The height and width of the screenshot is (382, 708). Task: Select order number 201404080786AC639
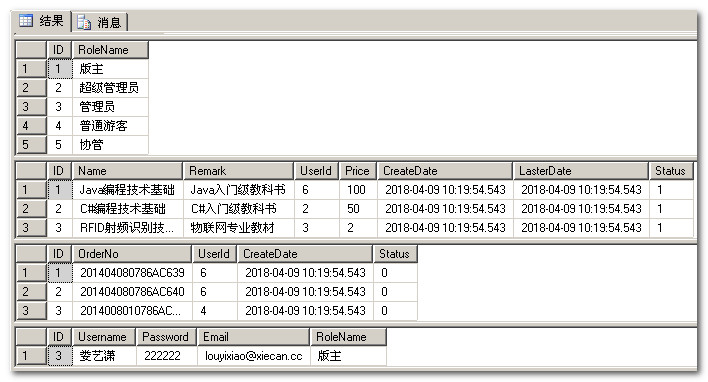[x=132, y=273]
